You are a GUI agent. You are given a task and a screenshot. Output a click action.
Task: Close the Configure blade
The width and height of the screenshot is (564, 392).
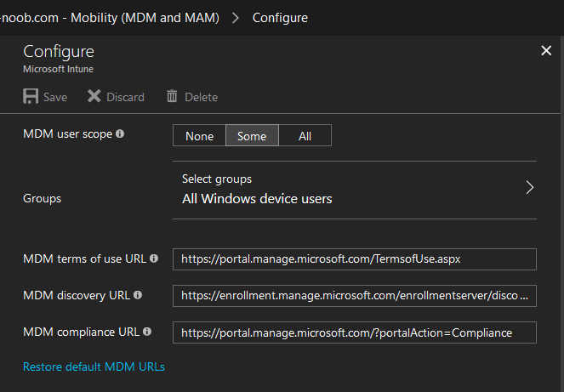pos(546,51)
